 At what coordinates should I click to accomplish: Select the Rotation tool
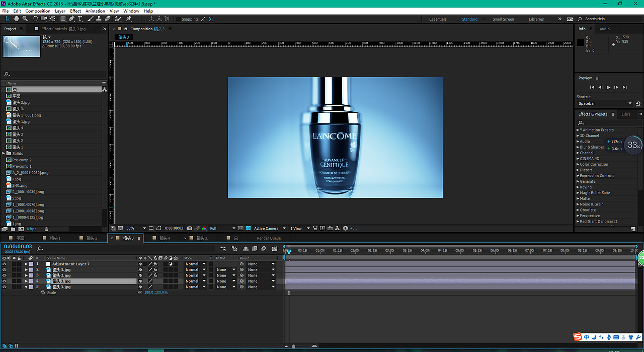pyautogui.click(x=35, y=19)
